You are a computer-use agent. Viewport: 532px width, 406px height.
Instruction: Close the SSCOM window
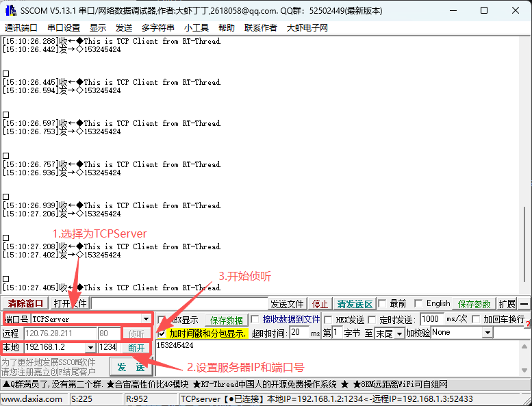[x=516, y=10]
